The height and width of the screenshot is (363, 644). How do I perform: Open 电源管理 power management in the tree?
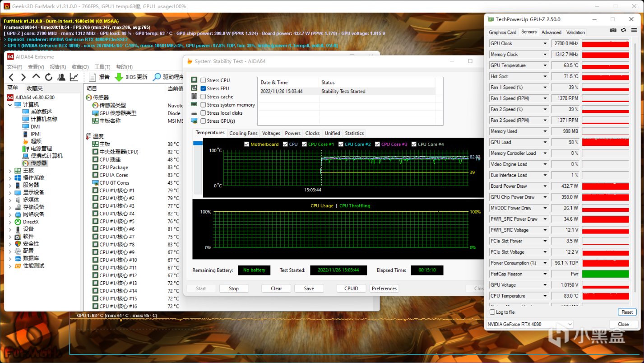tap(37, 149)
